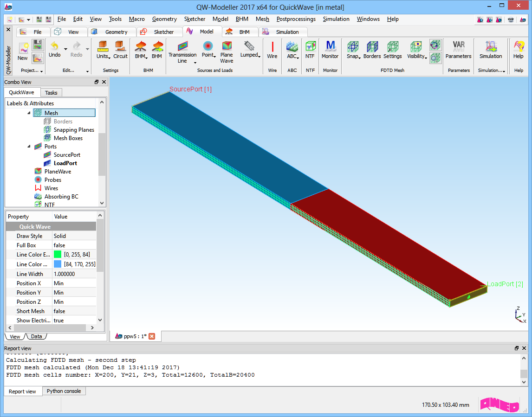This screenshot has height=417, width=532.
Task: Close the Combo View panel
Action: pyautogui.click(x=104, y=82)
